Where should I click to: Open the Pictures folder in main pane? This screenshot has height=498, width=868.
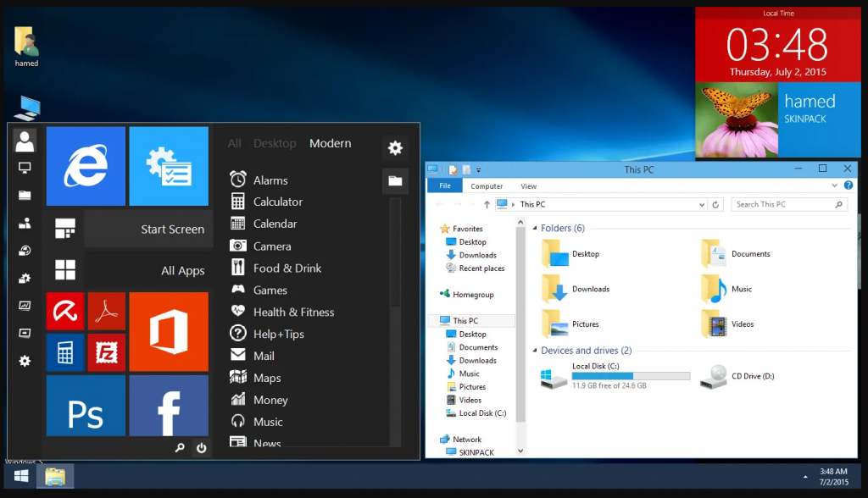tap(570, 324)
